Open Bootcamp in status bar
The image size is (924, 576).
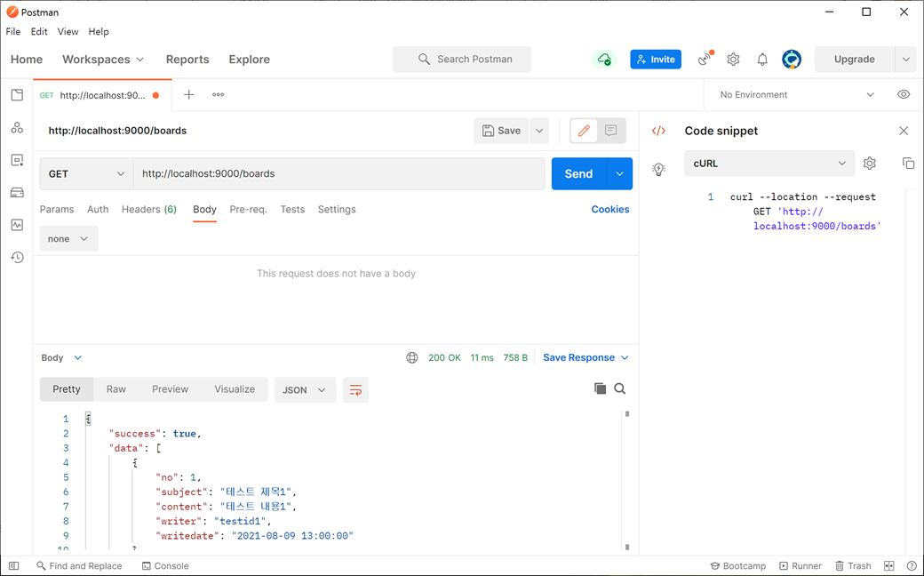737,566
